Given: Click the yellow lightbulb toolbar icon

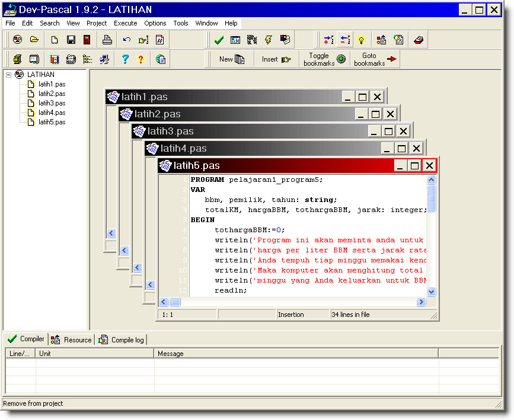Looking at the screenshot, I should 361,40.
